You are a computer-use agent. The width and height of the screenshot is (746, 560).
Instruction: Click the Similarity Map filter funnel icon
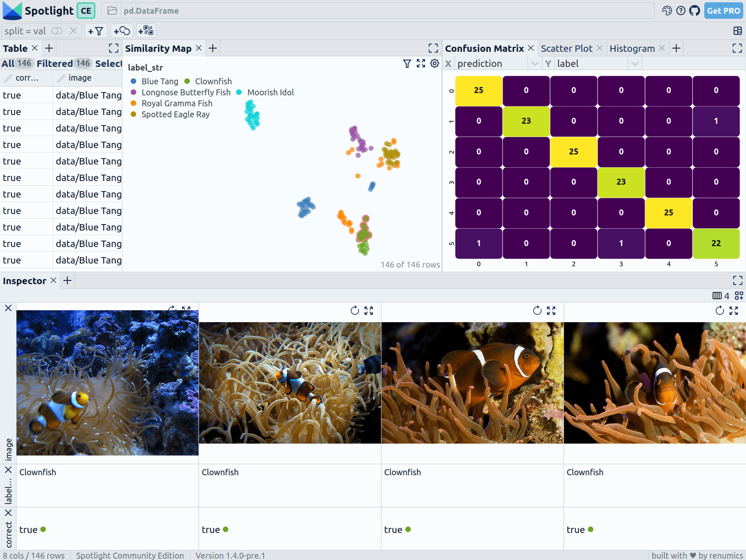click(407, 64)
